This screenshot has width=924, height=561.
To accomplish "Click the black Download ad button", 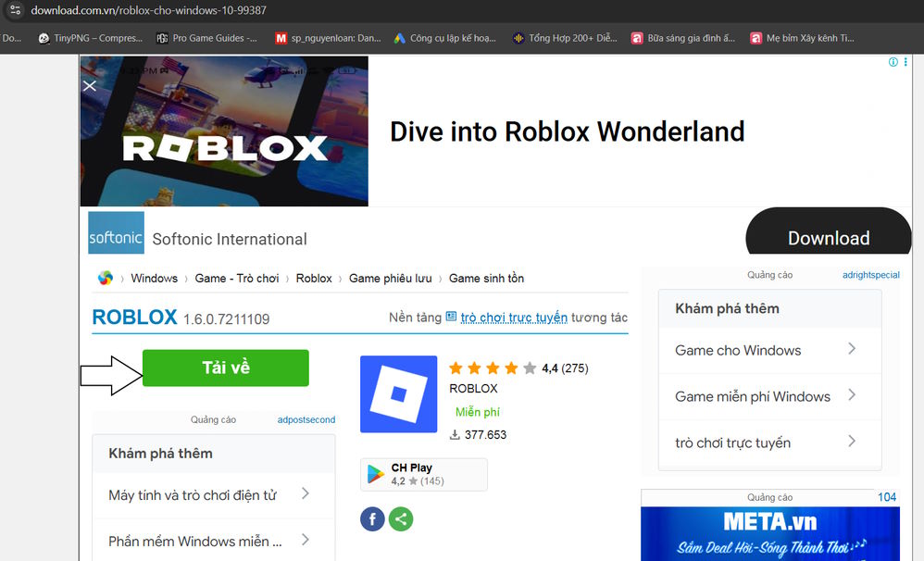I will click(829, 231).
